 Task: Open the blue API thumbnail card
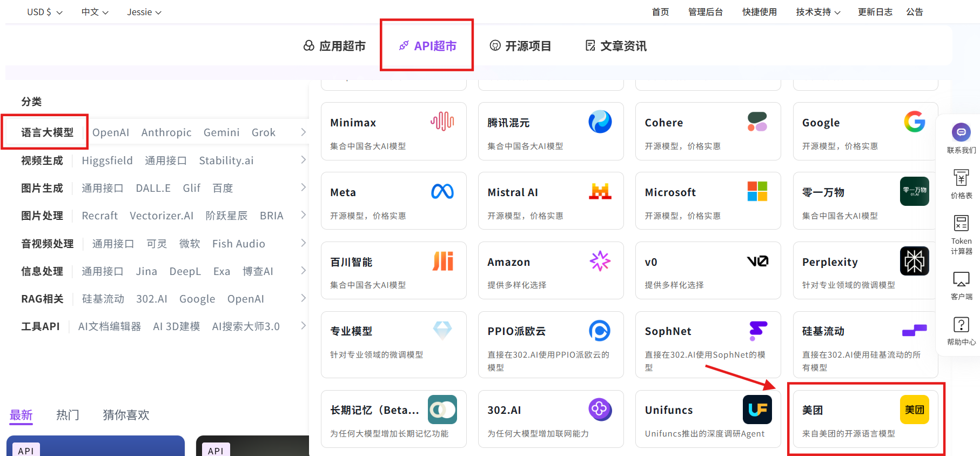tap(96, 446)
